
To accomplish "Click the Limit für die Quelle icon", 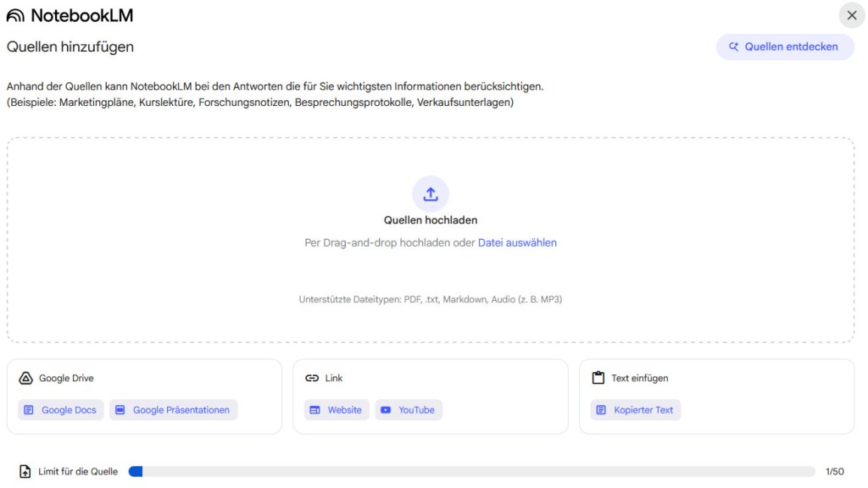I will (25, 471).
